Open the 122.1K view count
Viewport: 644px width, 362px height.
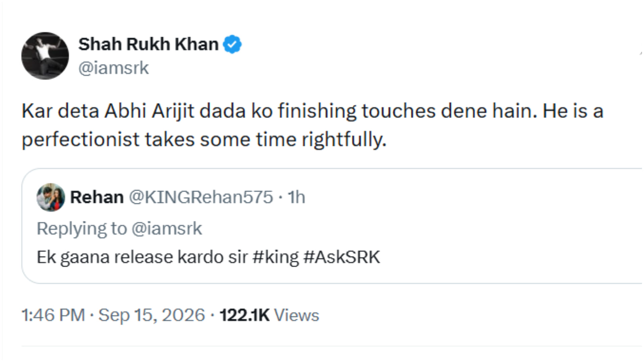245,315
